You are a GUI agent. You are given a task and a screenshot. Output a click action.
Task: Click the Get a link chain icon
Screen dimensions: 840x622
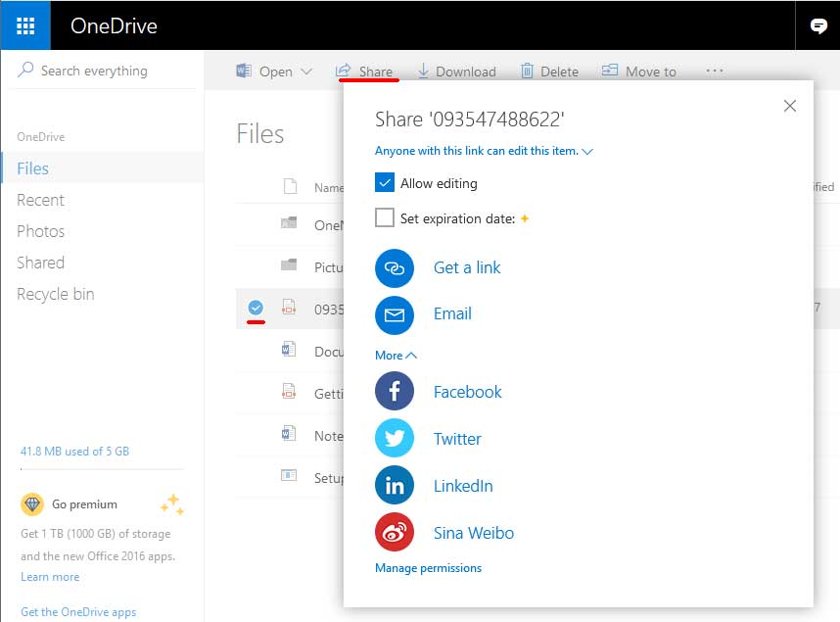point(395,268)
